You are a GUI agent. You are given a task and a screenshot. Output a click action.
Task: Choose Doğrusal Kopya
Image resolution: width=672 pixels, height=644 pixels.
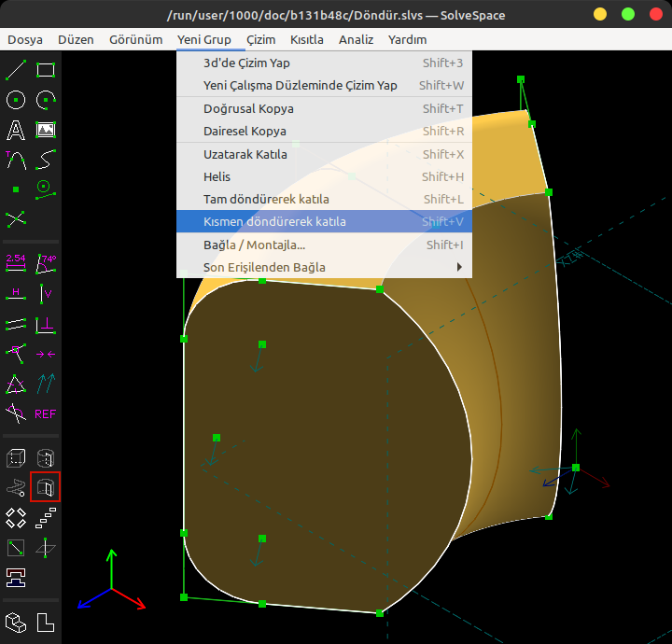pos(325,109)
